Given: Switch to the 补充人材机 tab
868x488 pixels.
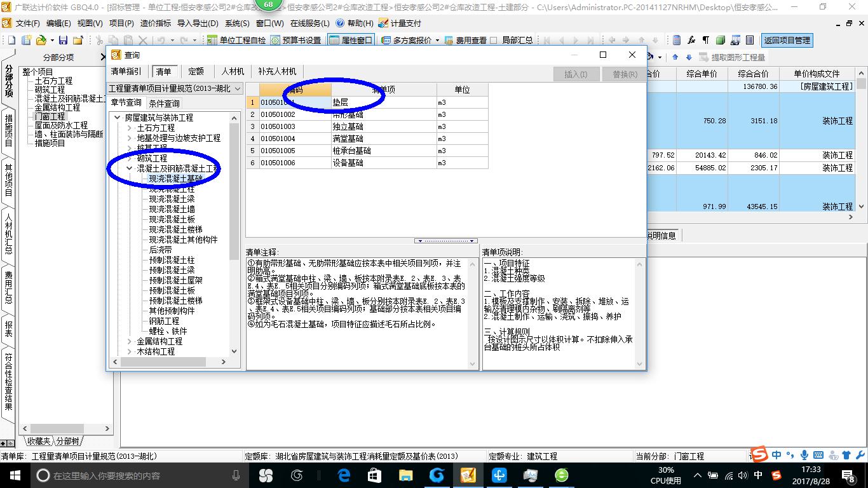Looking at the screenshot, I should tap(277, 71).
